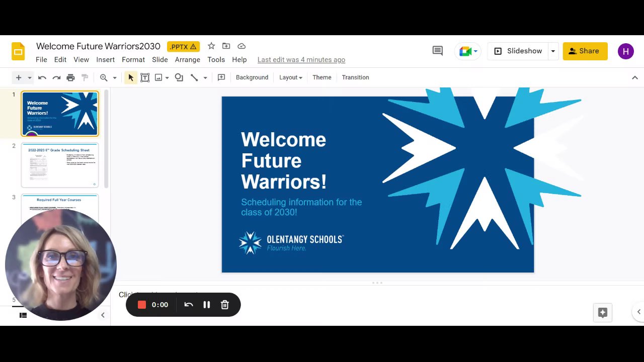Open the Slideshow options dropdown arrow
The width and height of the screenshot is (644, 362).
point(553,51)
